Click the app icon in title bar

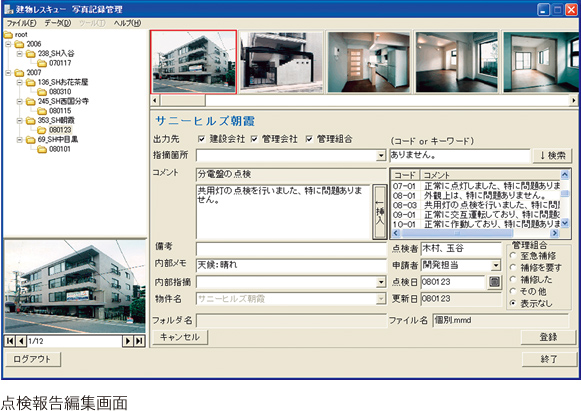click(8, 9)
